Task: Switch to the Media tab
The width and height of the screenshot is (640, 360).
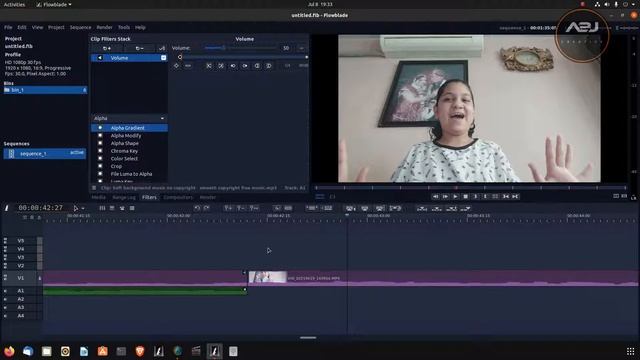Action: coord(98,198)
